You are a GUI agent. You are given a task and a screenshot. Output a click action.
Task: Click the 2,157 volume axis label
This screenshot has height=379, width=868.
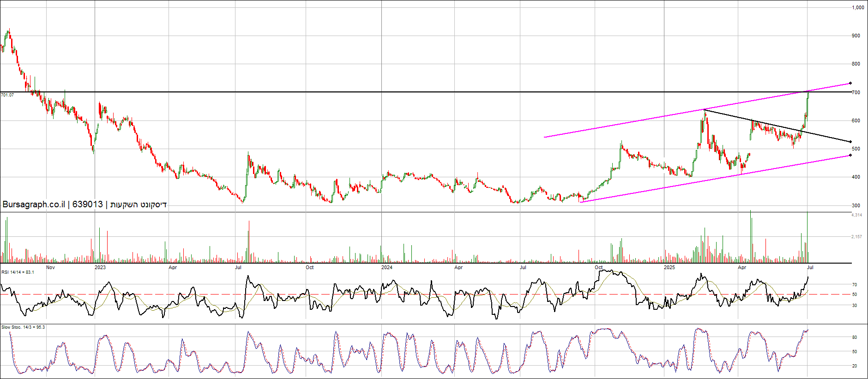pyautogui.click(x=856, y=237)
